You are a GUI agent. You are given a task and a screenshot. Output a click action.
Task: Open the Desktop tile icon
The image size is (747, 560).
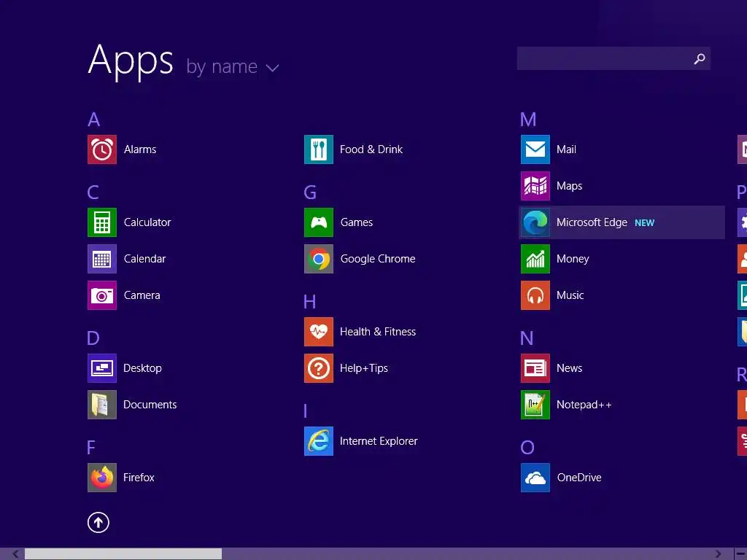102,368
